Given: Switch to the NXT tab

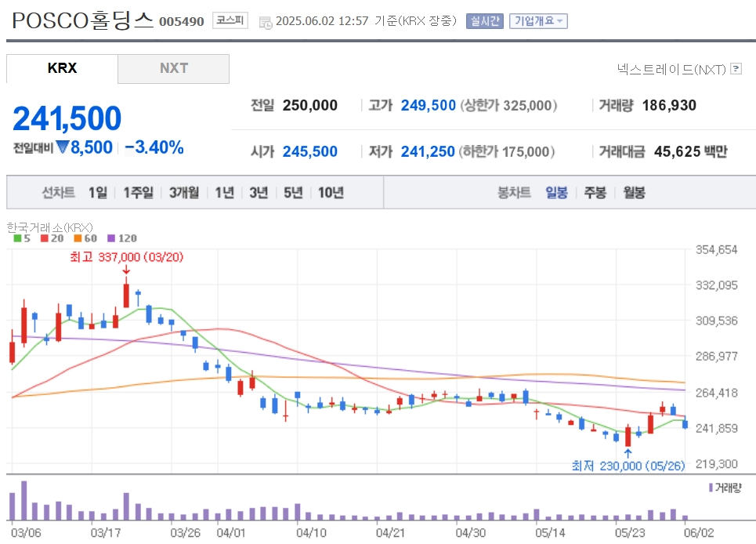Looking at the screenshot, I should pos(174,68).
